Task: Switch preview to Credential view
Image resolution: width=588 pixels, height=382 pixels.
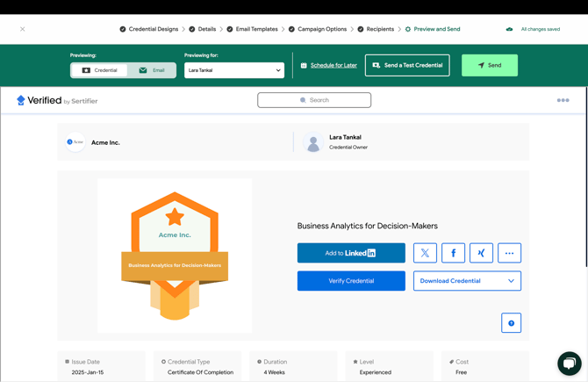Action: pyautogui.click(x=99, y=70)
